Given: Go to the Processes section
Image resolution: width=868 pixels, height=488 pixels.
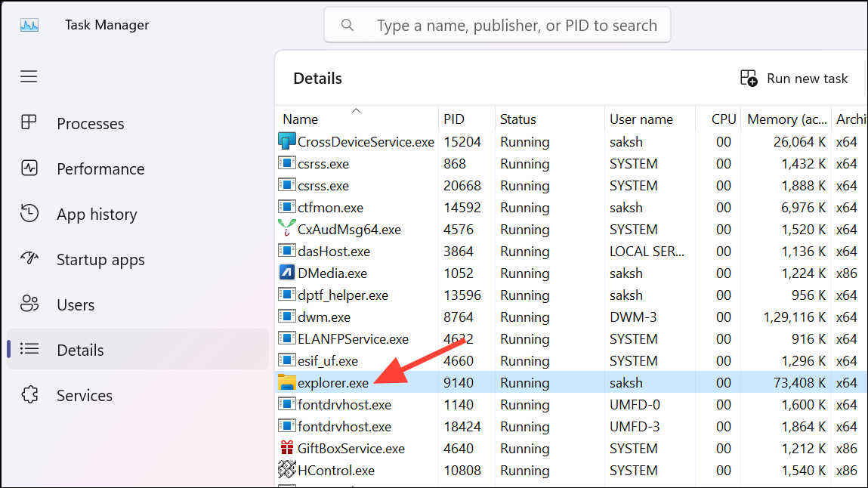Looking at the screenshot, I should coord(90,123).
